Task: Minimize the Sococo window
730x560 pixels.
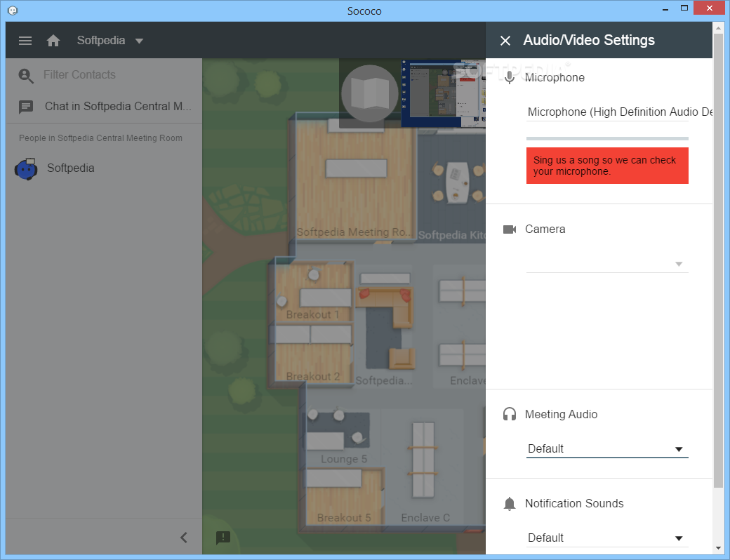Action: point(665,9)
